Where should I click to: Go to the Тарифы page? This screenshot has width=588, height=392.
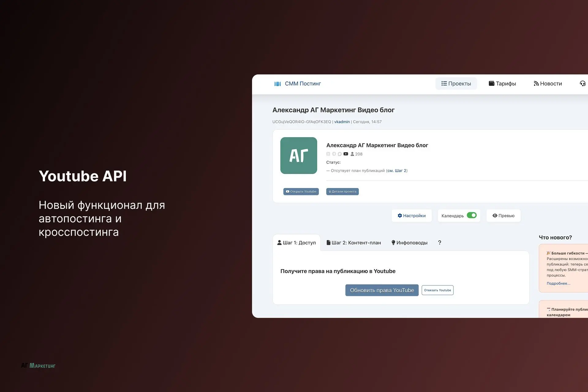coord(502,84)
